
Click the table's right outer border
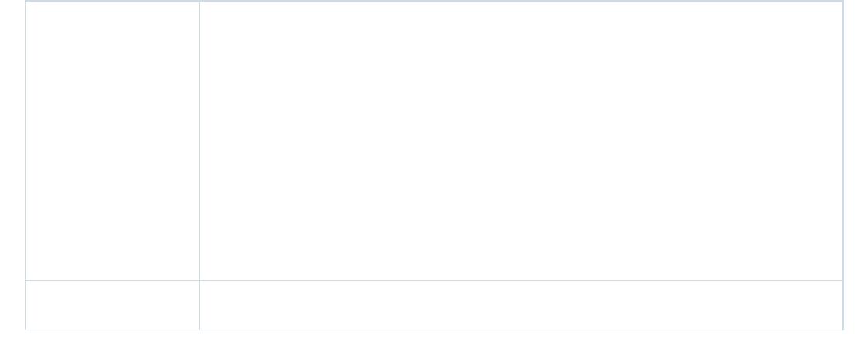843,166
